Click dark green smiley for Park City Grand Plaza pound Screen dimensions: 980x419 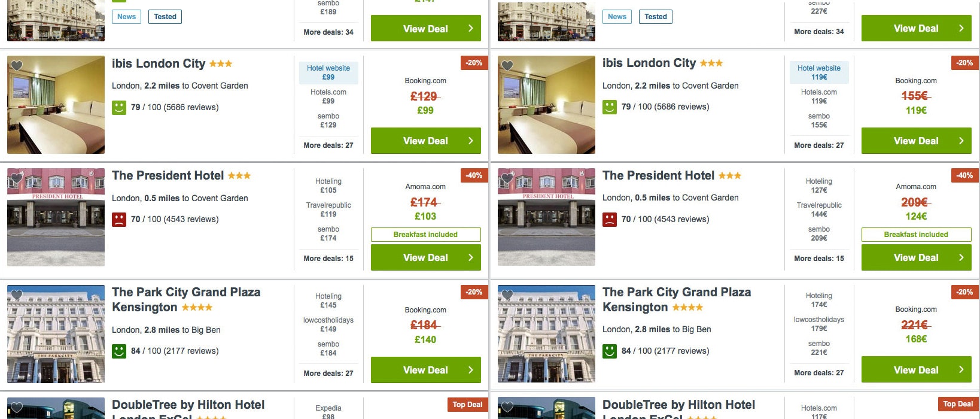(119, 351)
